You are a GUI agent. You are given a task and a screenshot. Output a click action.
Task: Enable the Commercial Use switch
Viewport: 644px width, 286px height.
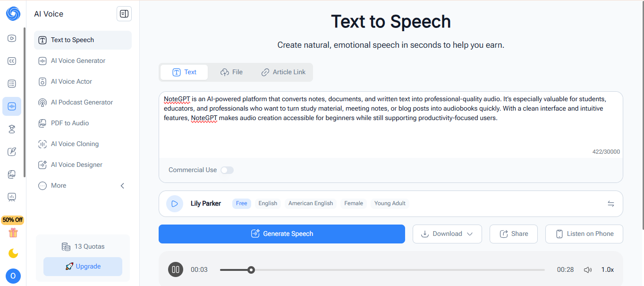tap(227, 170)
